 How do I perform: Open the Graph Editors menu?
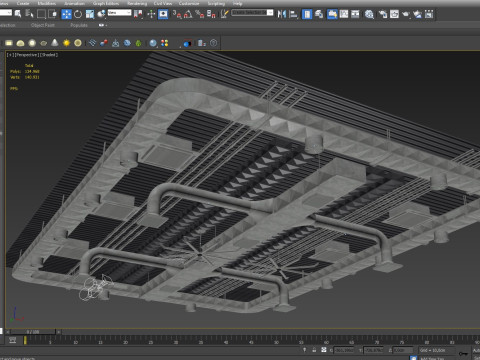[x=106, y=3]
